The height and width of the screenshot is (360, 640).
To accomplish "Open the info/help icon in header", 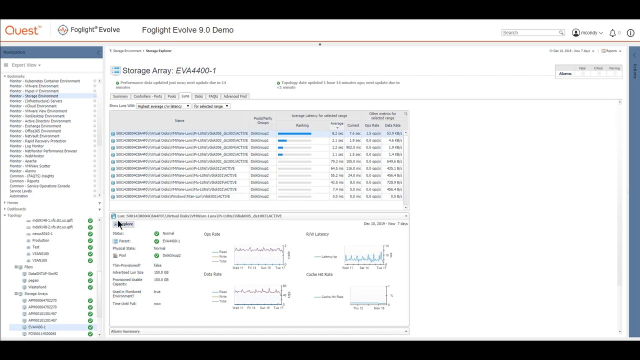I will coord(631,33).
